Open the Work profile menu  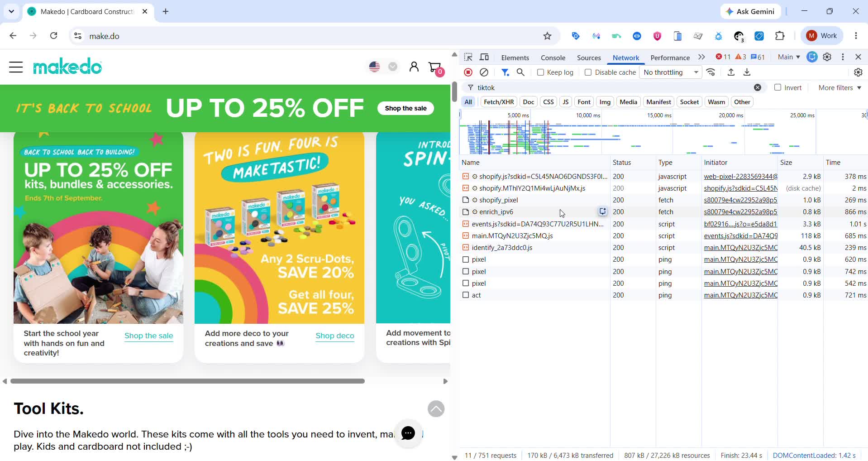pyautogui.click(x=822, y=36)
